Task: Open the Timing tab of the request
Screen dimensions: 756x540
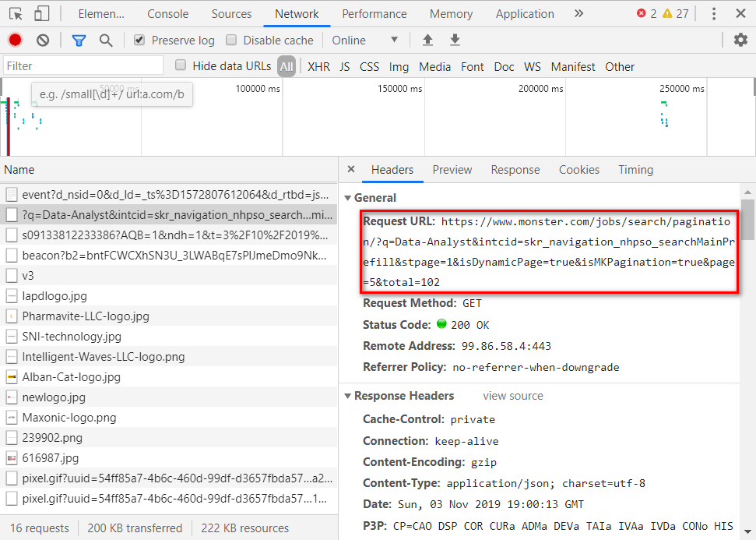Action: (x=635, y=170)
